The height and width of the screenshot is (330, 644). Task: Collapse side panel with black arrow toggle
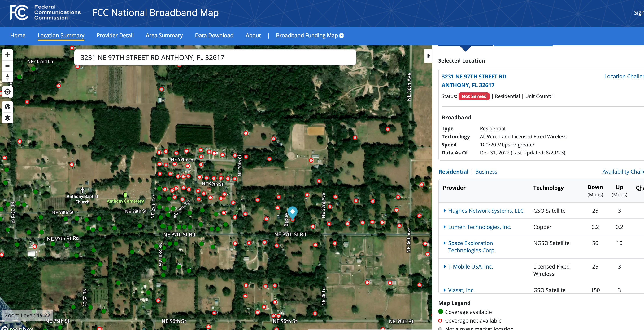tap(428, 56)
